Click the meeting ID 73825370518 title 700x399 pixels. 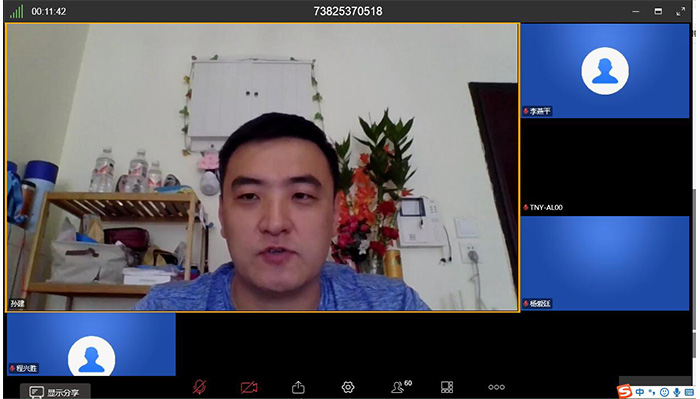tap(348, 11)
